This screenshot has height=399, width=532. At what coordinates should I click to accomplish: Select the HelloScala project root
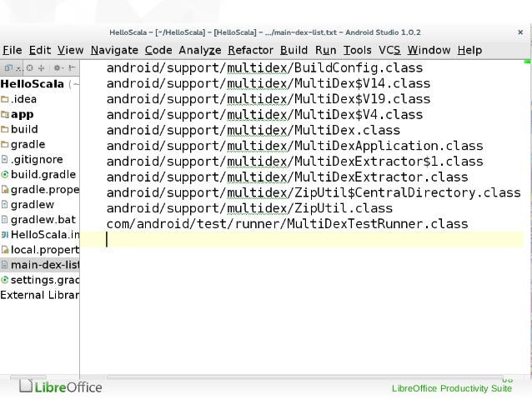pos(40,84)
